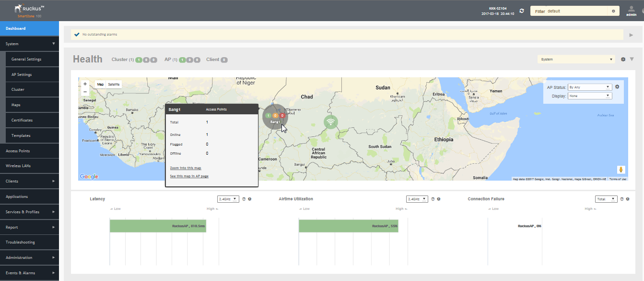Open the AP Status dropdown
This screenshot has height=281, width=644.
pos(589,87)
